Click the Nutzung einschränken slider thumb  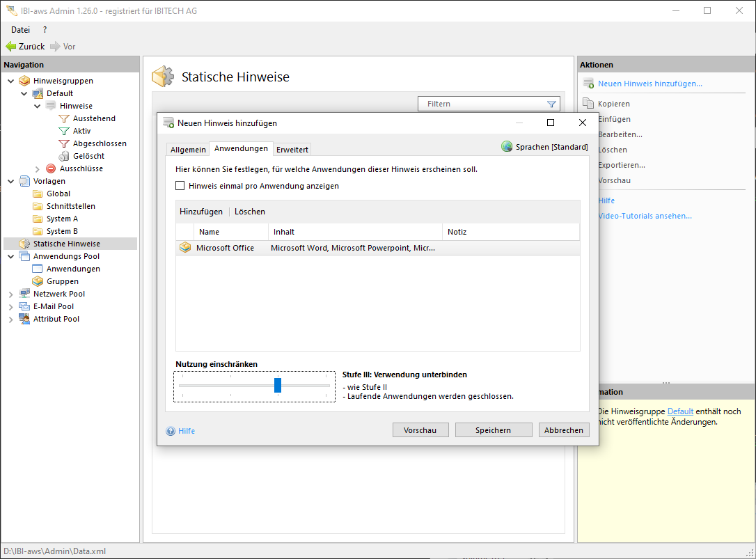point(278,385)
